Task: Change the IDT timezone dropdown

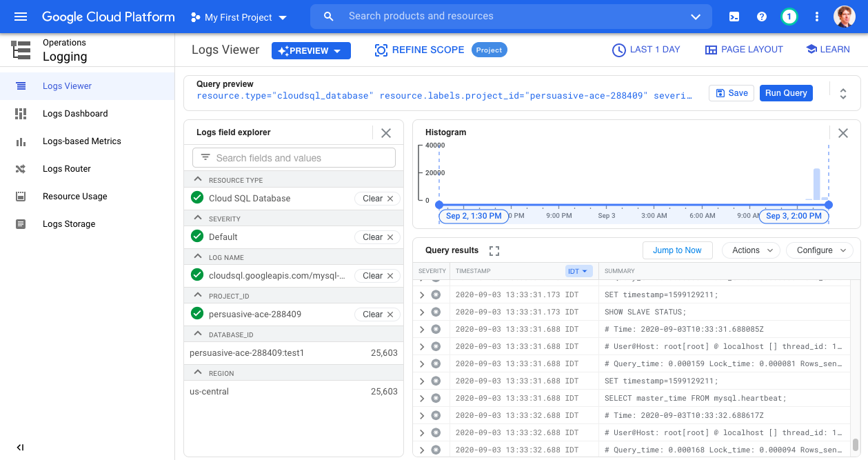Action: click(578, 271)
